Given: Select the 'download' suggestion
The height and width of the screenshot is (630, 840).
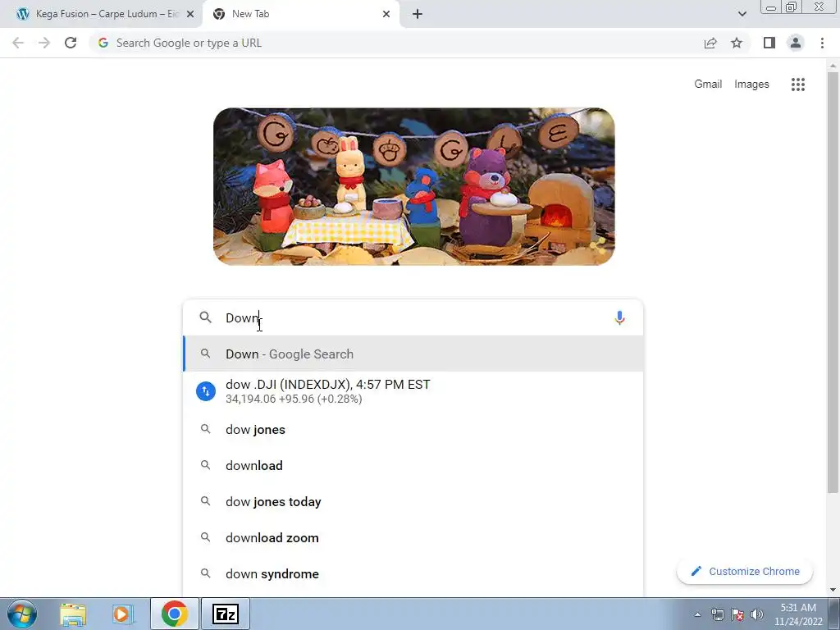Looking at the screenshot, I should [x=413, y=465].
